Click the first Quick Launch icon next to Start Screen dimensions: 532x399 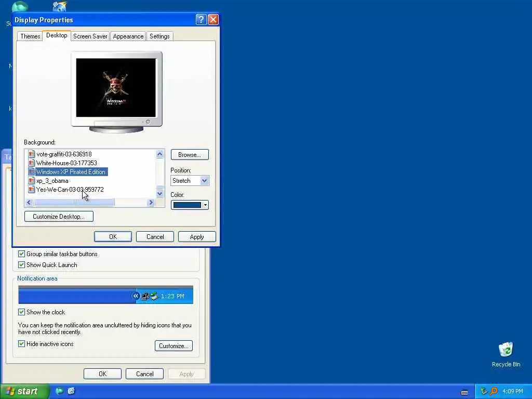click(59, 391)
